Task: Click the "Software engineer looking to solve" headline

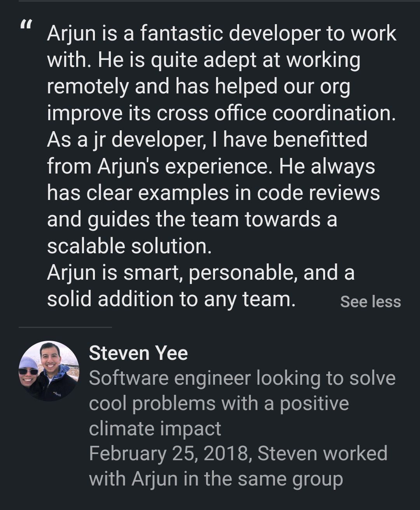Action: [242, 378]
